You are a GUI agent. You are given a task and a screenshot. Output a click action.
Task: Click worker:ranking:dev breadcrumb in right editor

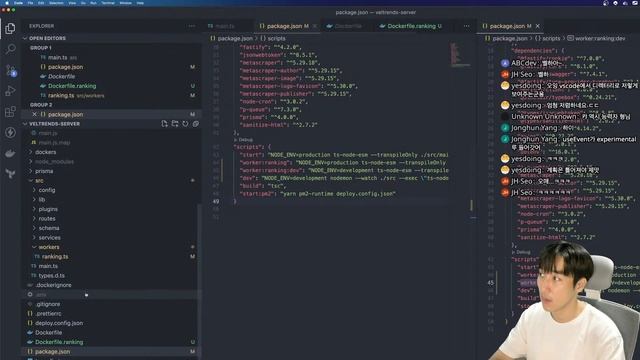coord(600,38)
